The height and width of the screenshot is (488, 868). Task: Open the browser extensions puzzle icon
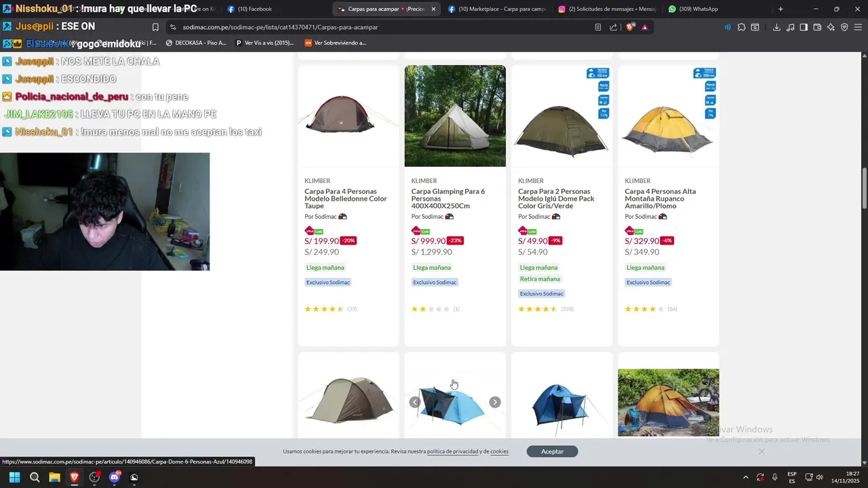coord(741,27)
